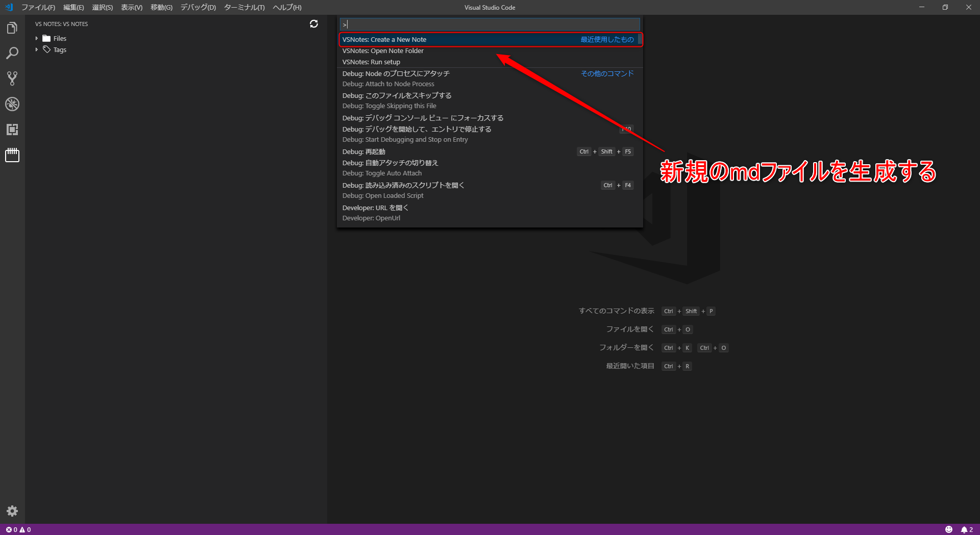Open the 表示(V) menu

132,7
